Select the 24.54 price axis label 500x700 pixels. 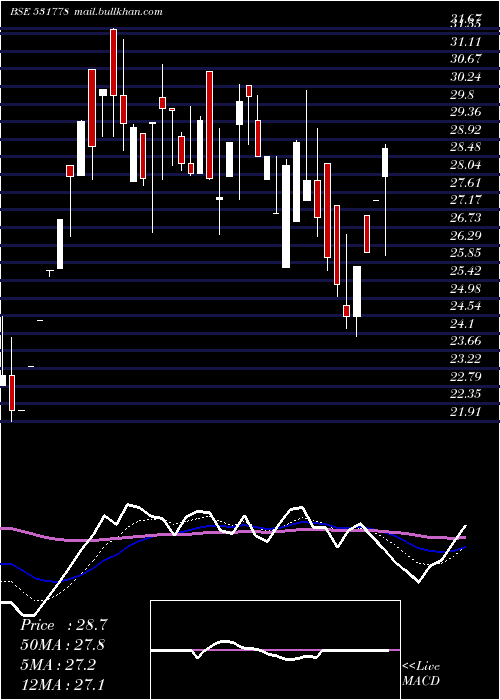(466, 306)
